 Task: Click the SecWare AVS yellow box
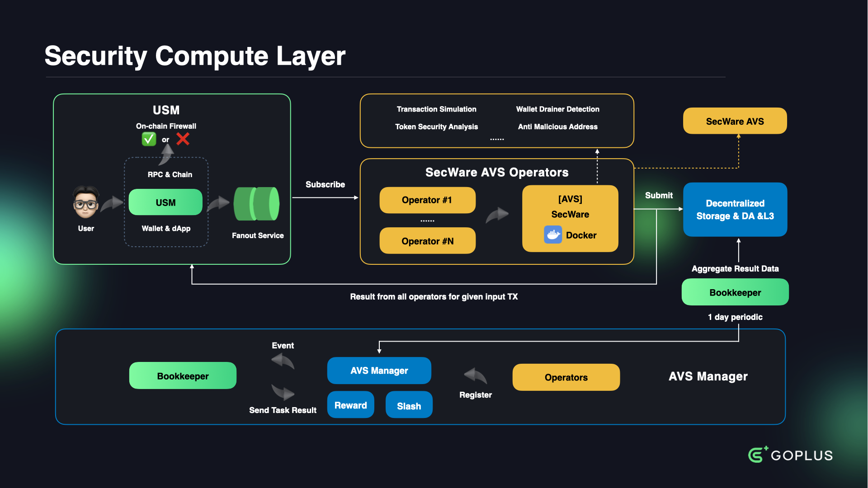click(735, 121)
